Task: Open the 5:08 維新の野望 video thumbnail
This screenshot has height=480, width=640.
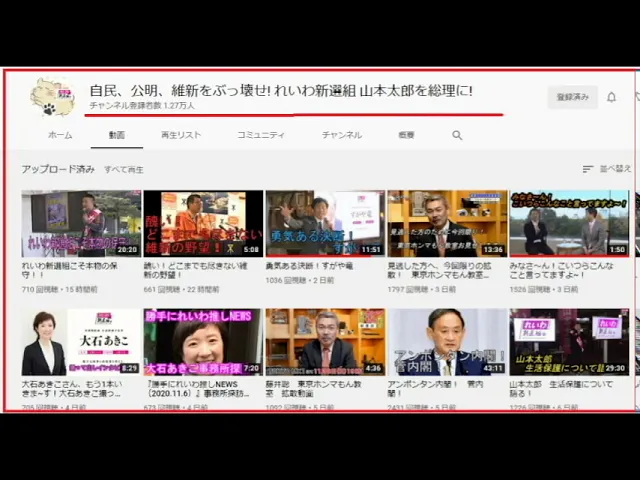Action: point(203,224)
